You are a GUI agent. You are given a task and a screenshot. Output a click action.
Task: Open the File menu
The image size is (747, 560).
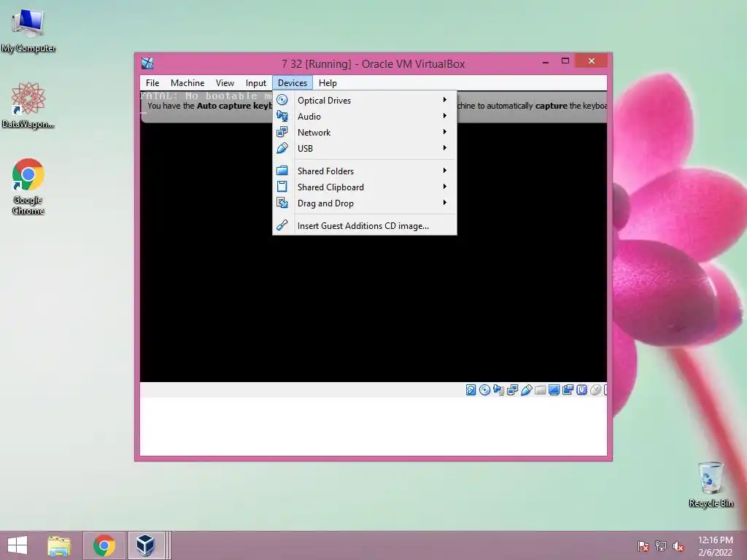(152, 83)
